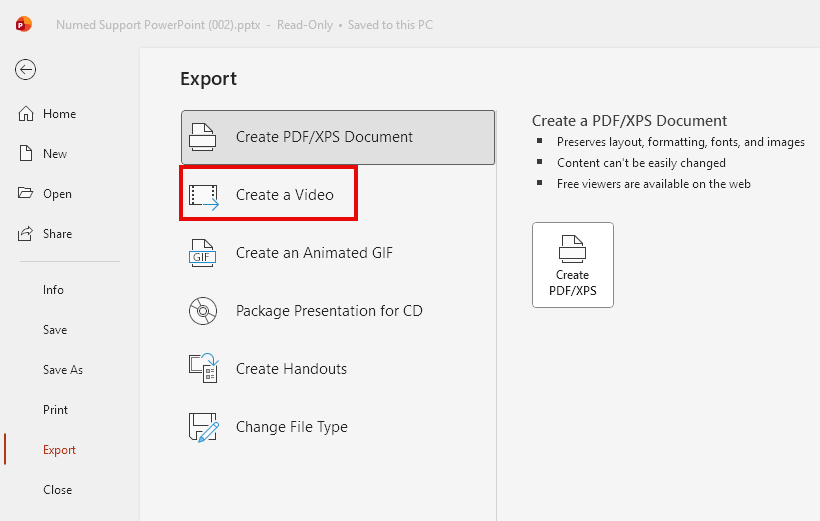The width and height of the screenshot is (820, 521).
Task: Click the Create Handouts icon
Action: click(203, 369)
